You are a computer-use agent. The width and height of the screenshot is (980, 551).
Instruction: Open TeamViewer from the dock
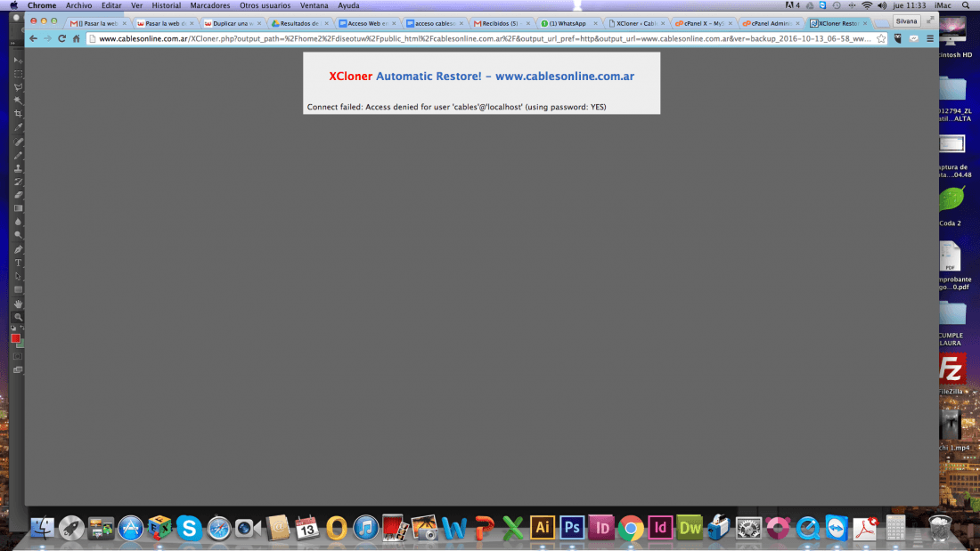click(x=837, y=528)
